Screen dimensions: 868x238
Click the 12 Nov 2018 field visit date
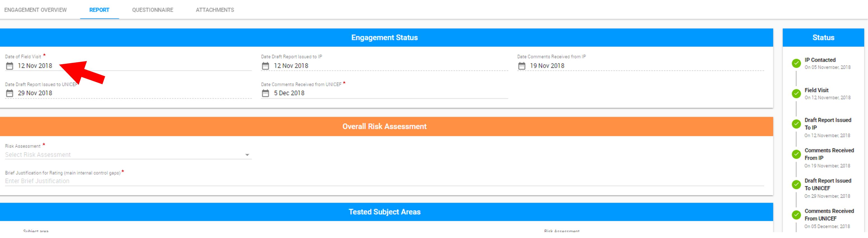(35, 66)
